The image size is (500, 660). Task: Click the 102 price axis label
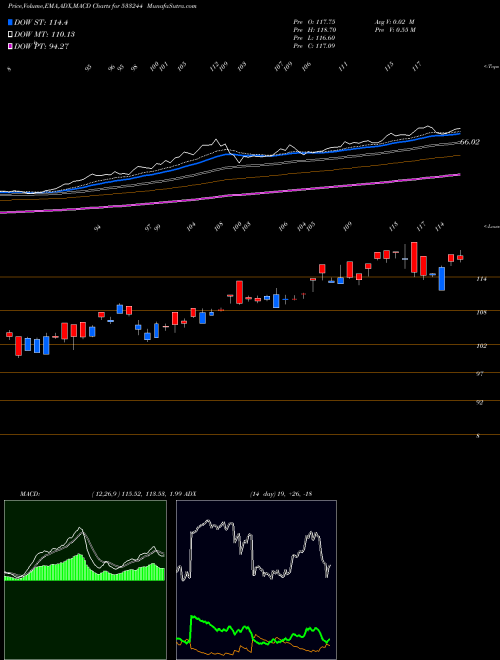click(481, 346)
